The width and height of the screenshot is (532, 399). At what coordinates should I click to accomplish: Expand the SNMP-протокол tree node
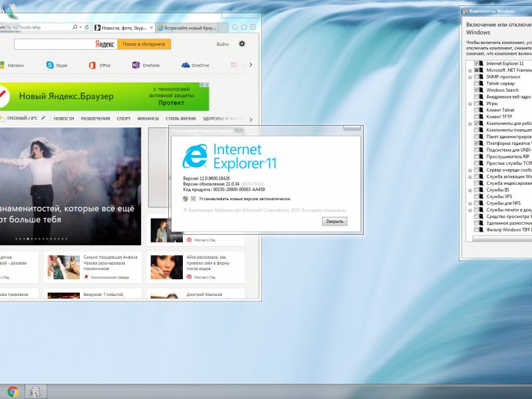point(470,77)
